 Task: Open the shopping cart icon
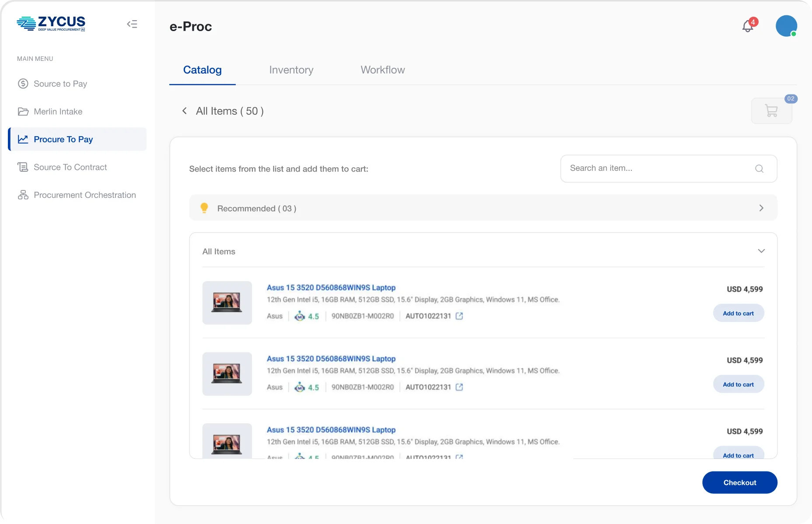[x=771, y=111]
